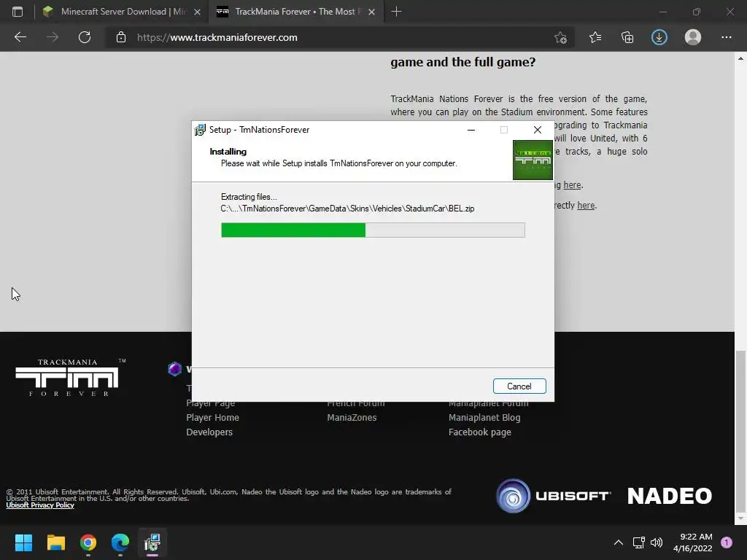
Task: Click the BEL.zip extraction path text
Action: pyautogui.click(x=347, y=209)
